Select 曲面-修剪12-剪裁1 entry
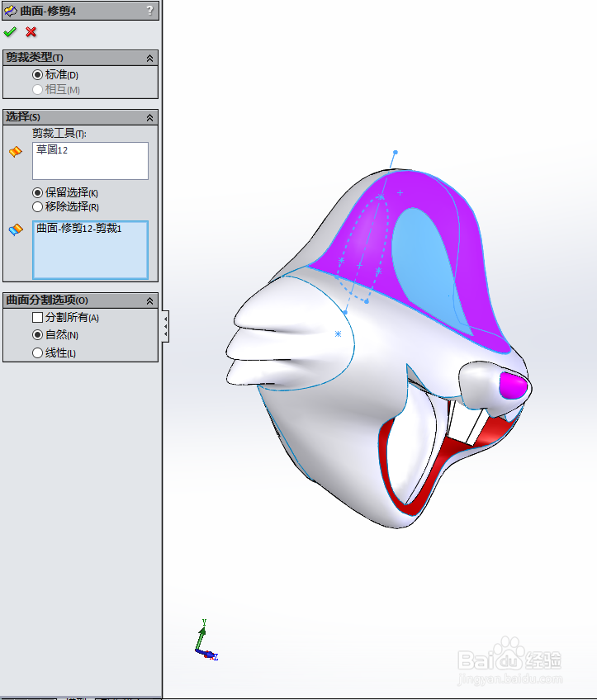Screen dimensions: 597x700 pyautogui.click(x=78, y=228)
